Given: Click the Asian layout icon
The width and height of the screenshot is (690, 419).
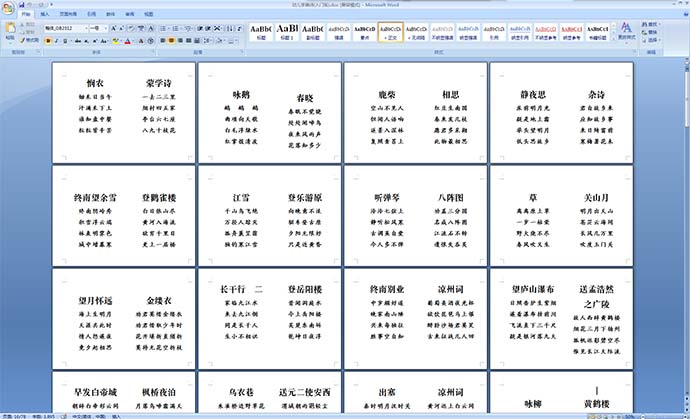Looking at the screenshot, I should tap(217, 28).
